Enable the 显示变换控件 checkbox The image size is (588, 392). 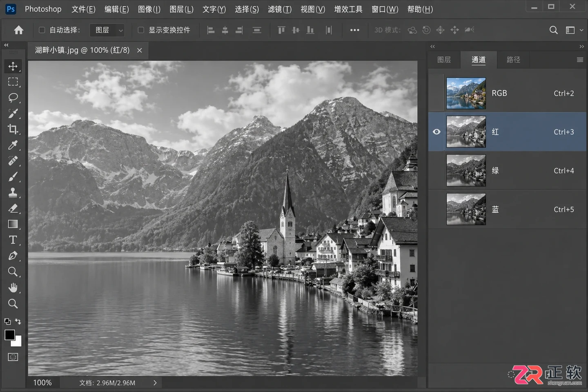(141, 30)
